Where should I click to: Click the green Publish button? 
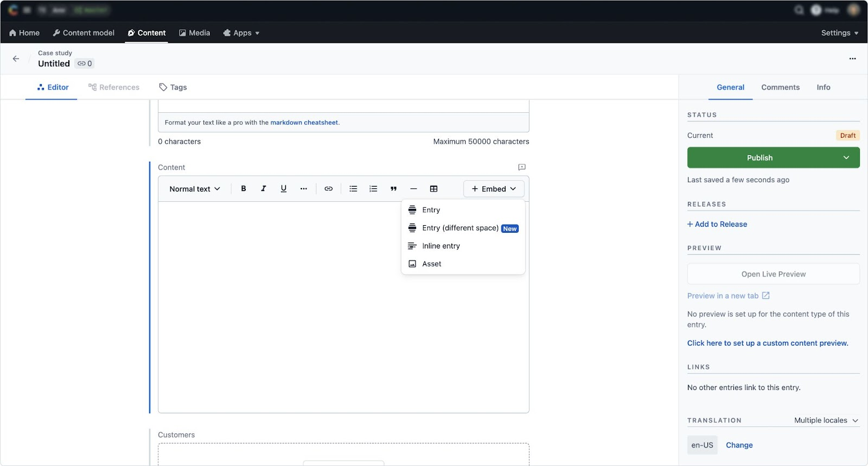(759, 158)
